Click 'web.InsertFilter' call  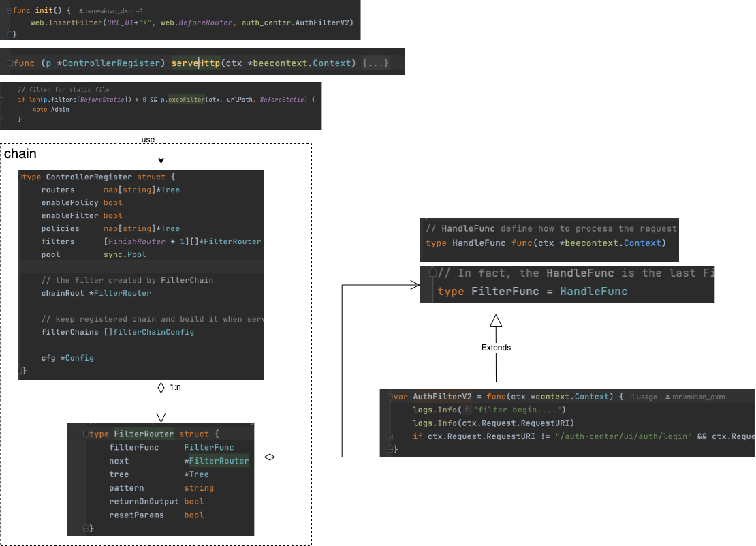click(x=67, y=22)
